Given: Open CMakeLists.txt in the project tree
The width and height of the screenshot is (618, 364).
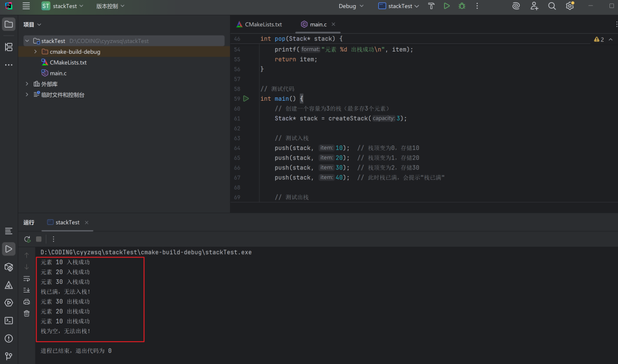Looking at the screenshot, I should (x=64, y=62).
